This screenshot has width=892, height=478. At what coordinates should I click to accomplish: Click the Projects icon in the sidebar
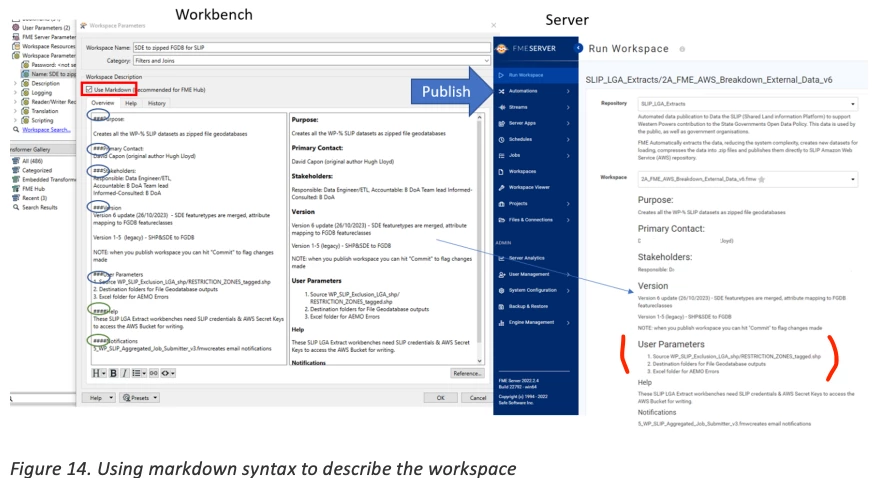click(x=501, y=204)
